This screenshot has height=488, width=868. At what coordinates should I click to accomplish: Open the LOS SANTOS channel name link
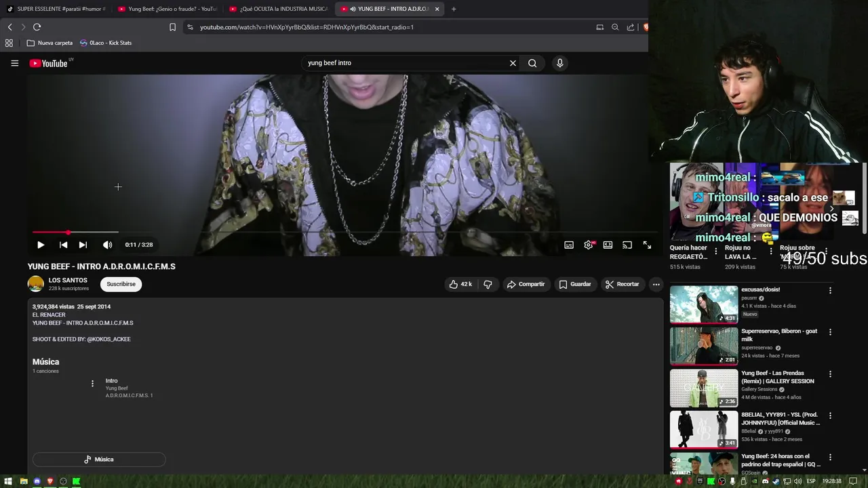(68, 280)
